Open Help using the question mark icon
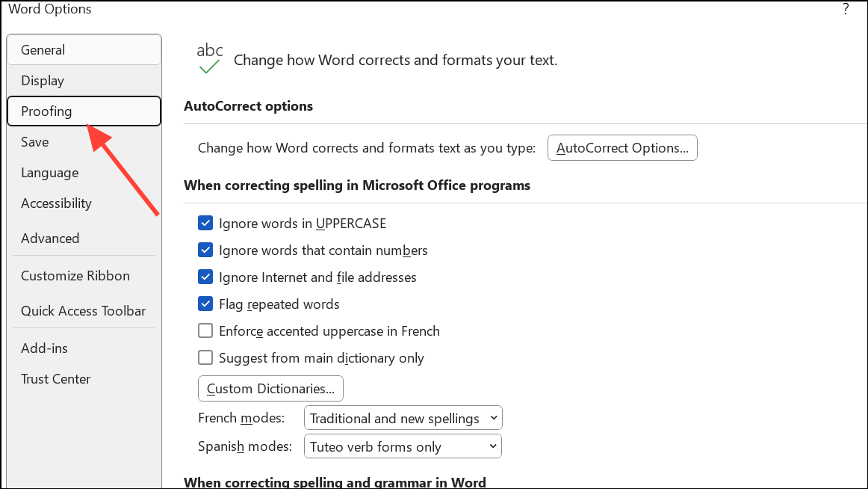The height and width of the screenshot is (489, 868). pyautogui.click(x=846, y=9)
